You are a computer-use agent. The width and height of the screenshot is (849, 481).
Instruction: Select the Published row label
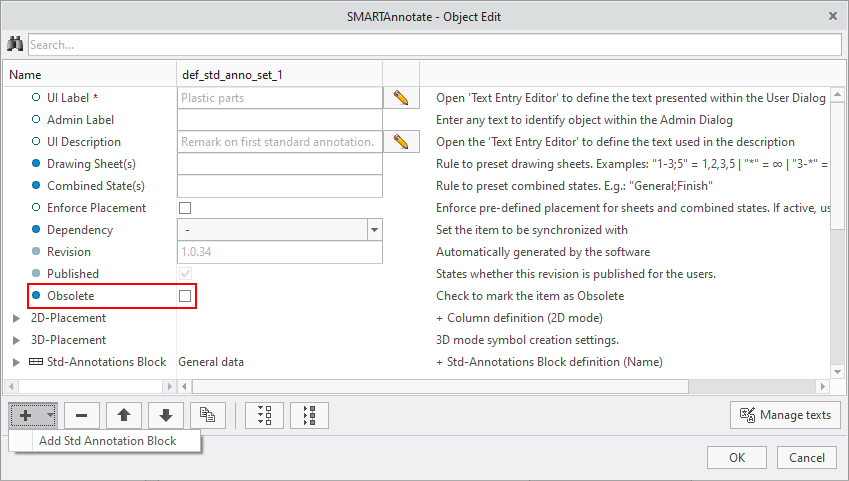[73, 274]
